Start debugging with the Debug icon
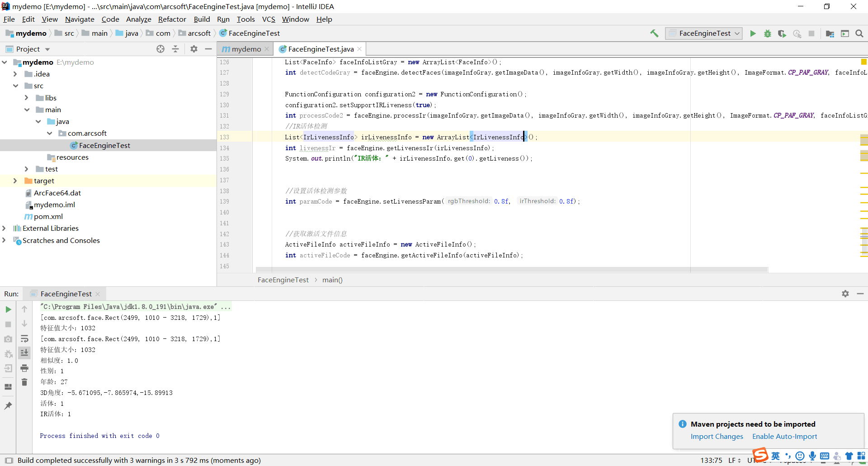The image size is (868, 466). [x=767, y=33]
